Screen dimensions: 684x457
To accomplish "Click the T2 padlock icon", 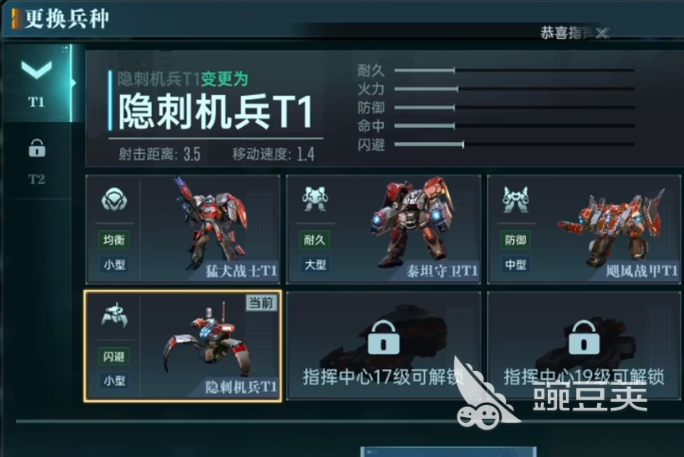I will tap(37, 148).
